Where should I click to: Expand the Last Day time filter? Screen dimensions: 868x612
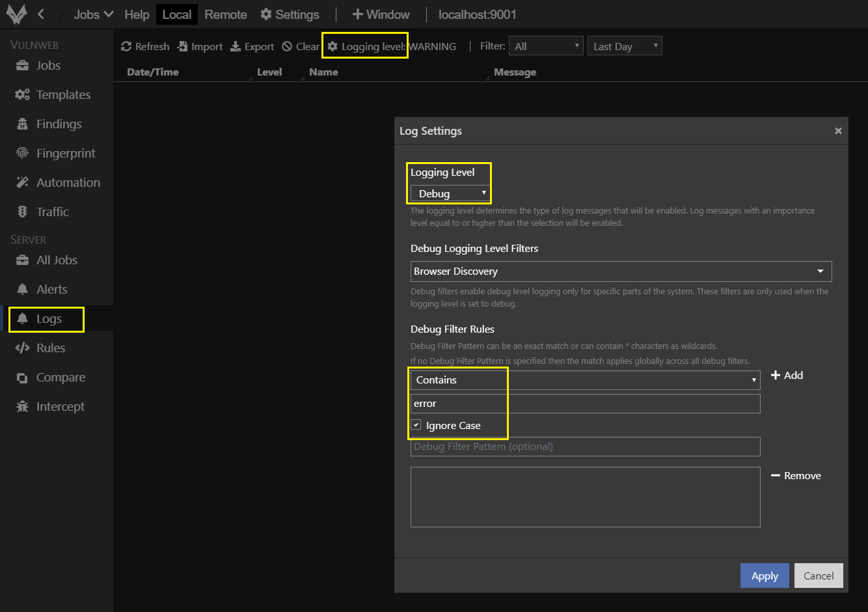(624, 46)
